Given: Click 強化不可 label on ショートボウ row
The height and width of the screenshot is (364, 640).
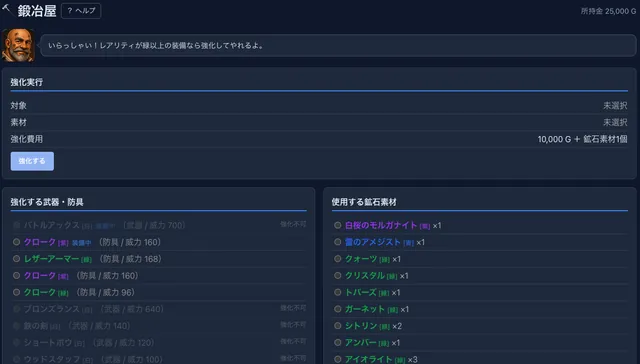Looking at the screenshot, I should 293,342.
